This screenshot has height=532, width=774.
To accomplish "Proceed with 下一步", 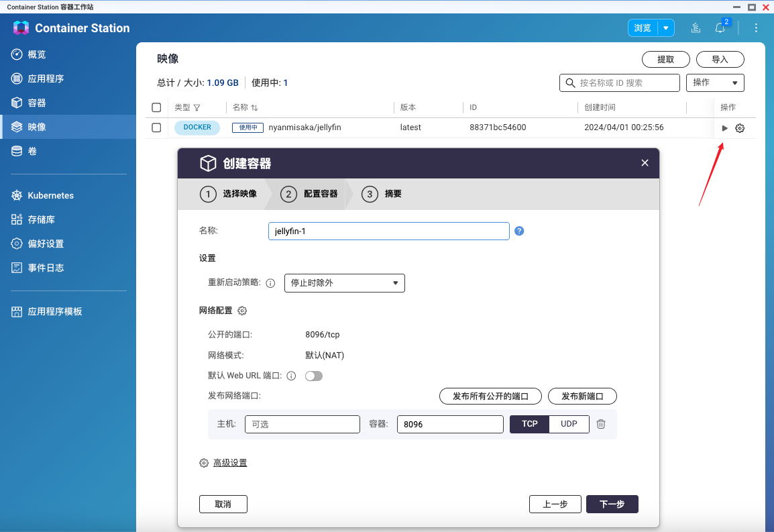I will tap(612, 504).
